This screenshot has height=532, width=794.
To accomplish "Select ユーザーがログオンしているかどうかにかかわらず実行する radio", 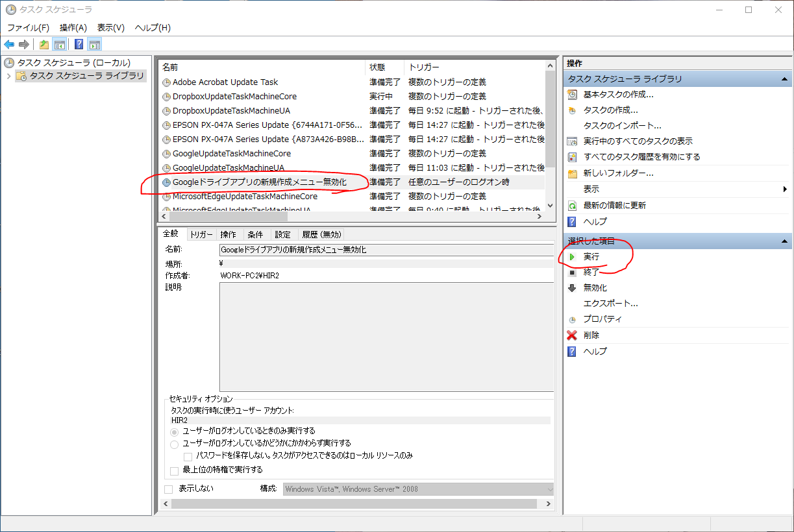I will point(174,444).
